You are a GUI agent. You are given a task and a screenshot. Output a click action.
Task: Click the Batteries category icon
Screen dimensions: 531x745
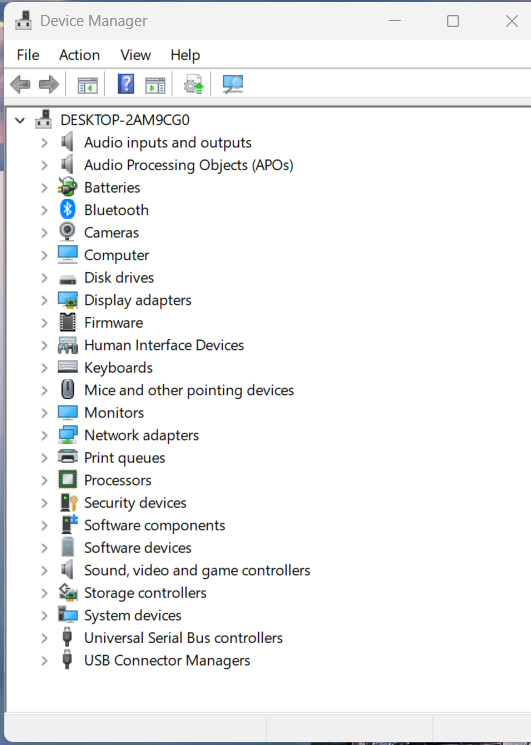[x=67, y=187]
